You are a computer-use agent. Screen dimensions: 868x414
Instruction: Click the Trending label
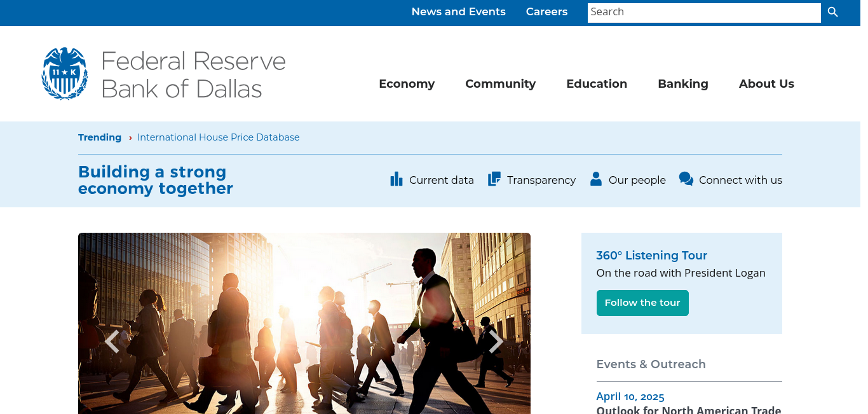100,137
